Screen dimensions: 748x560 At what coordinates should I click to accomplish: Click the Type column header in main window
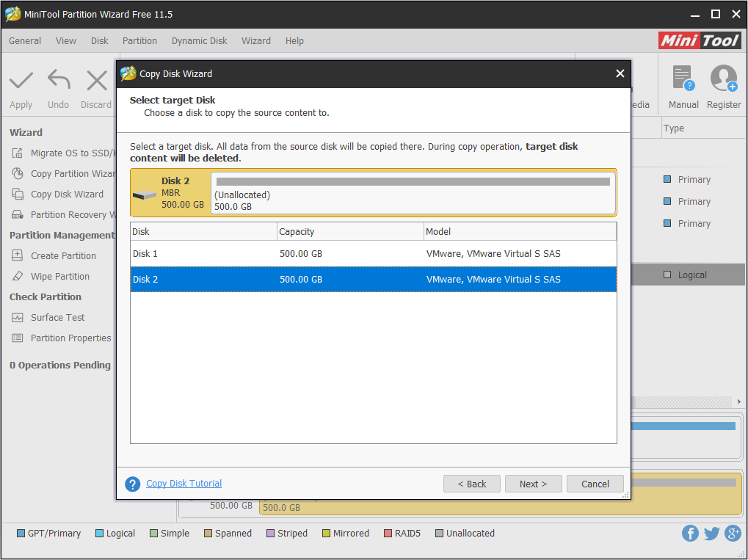pyautogui.click(x=703, y=128)
